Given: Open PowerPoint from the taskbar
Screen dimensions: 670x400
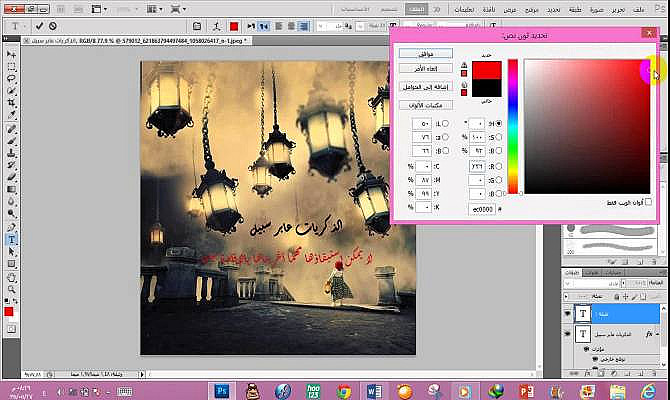Looking at the screenshot, I should tap(526, 391).
